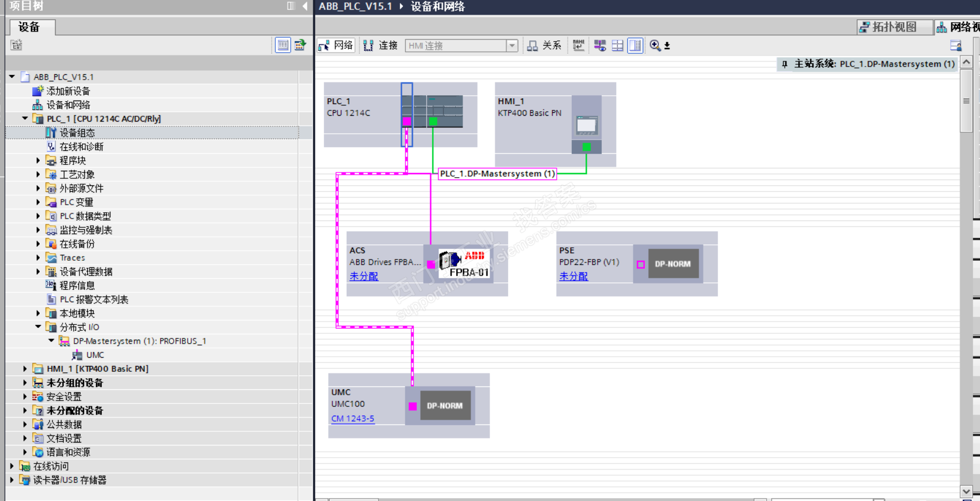Open the CM 1243-5 link under UMC
The width and height of the screenshot is (980, 501).
tap(353, 419)
